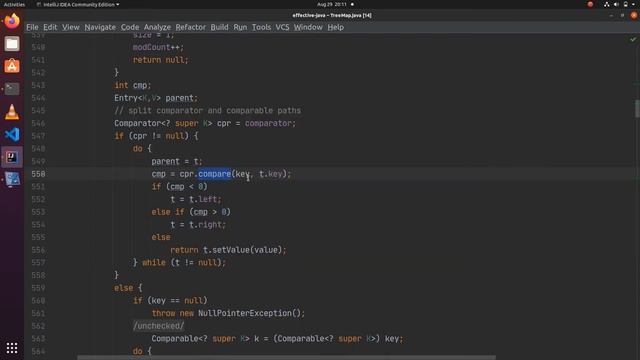Click 'parent = t;' on line 549
Image resolution: width=640 pixels, height=360 pixels.
(177, 161)
